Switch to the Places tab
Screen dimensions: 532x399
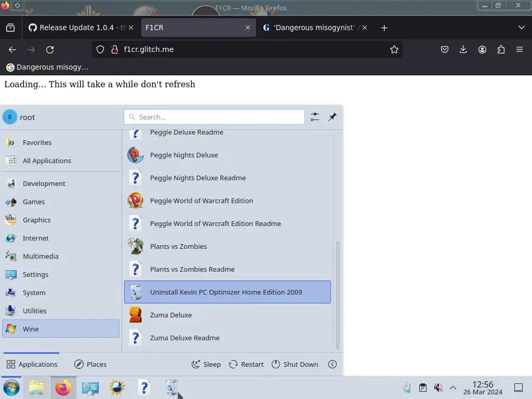(90, 364)
